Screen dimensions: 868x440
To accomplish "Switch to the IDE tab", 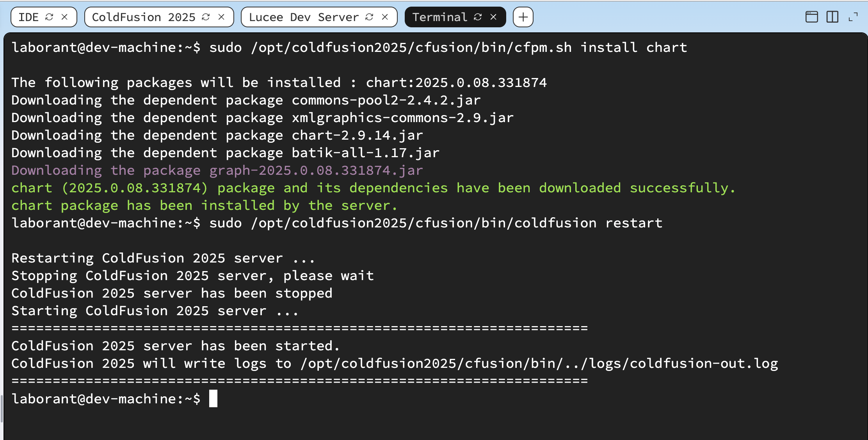I will (x=28, y=17).
